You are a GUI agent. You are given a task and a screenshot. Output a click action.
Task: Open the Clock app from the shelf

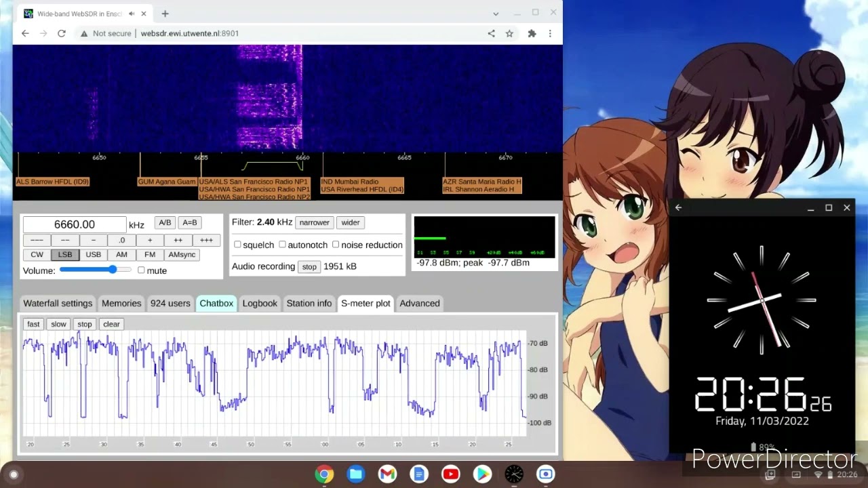point(514,474)
